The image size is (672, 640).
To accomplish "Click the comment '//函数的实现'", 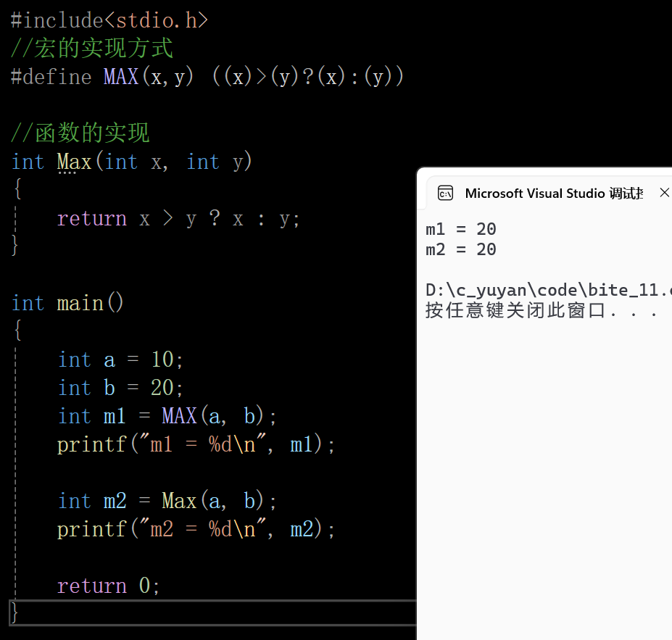I will click(x=80, y=133).
